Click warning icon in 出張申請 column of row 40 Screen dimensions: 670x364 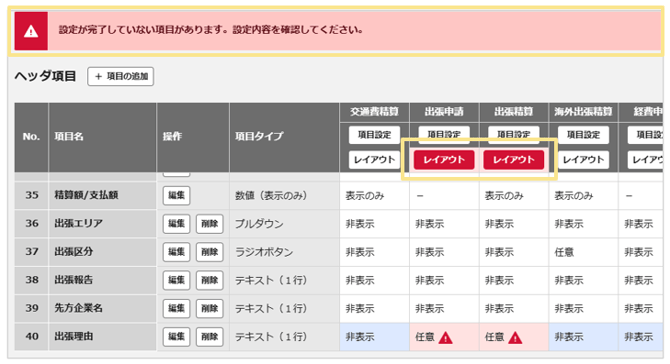pyautogui.click(x=445, y=338)
